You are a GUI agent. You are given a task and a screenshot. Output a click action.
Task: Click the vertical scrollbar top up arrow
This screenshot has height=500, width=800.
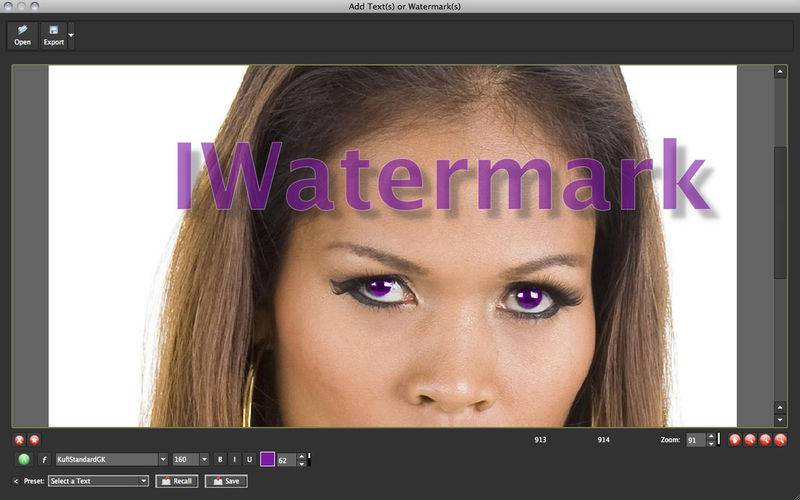coord(780,72)
